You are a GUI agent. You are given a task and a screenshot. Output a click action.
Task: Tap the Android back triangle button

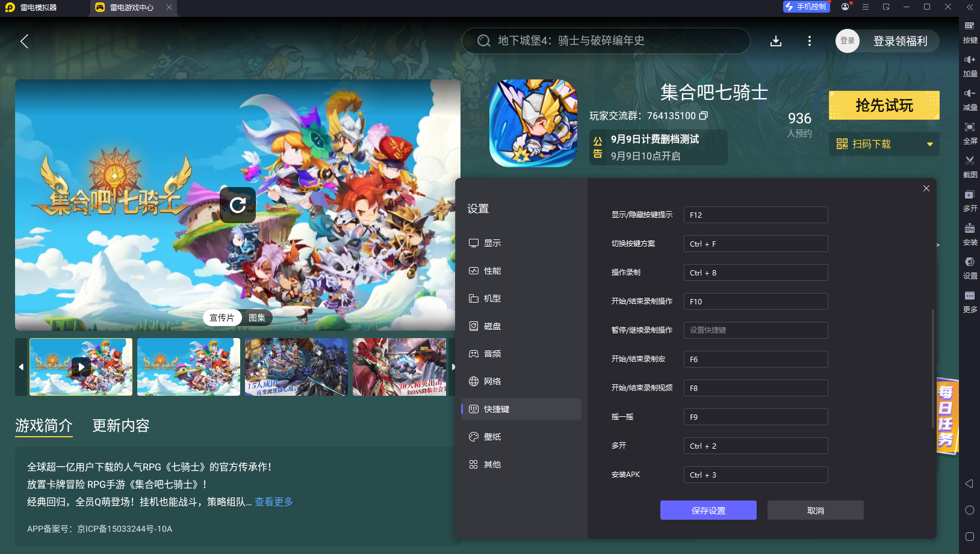tap(969, 484)
